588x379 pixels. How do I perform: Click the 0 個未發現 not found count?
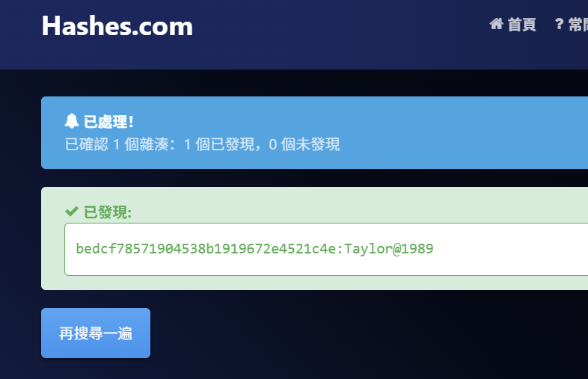pos(304,144)
